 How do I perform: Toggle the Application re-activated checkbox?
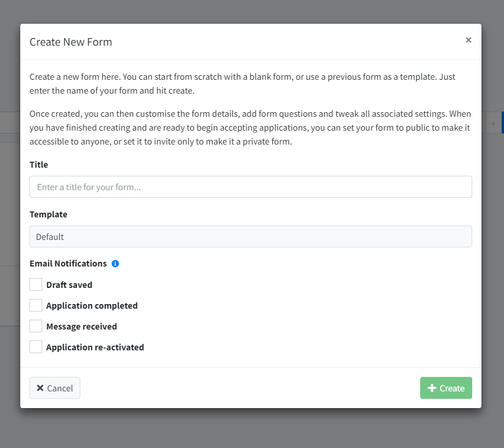click(x=36, y=347)
